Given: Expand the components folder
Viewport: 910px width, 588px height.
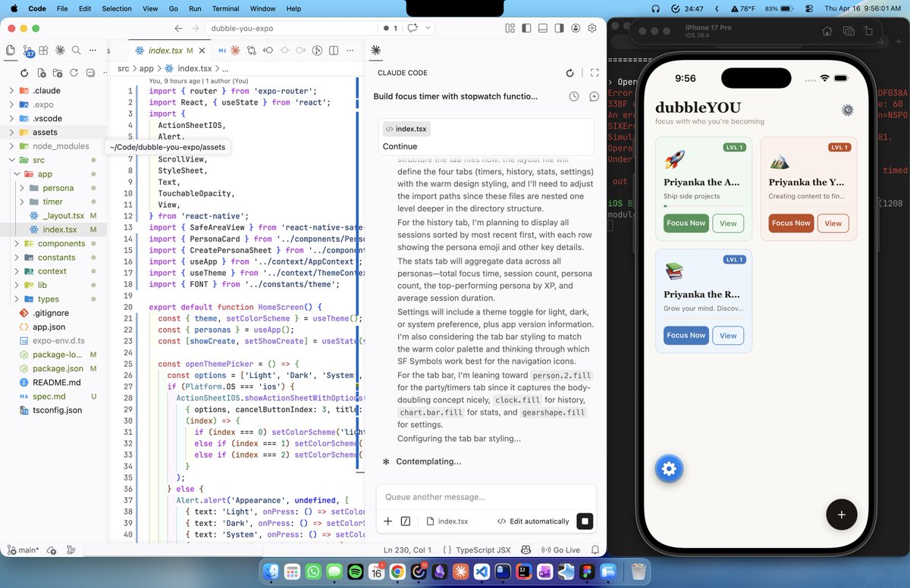Looking at the screenshot, I should click(x=53, y=243).
